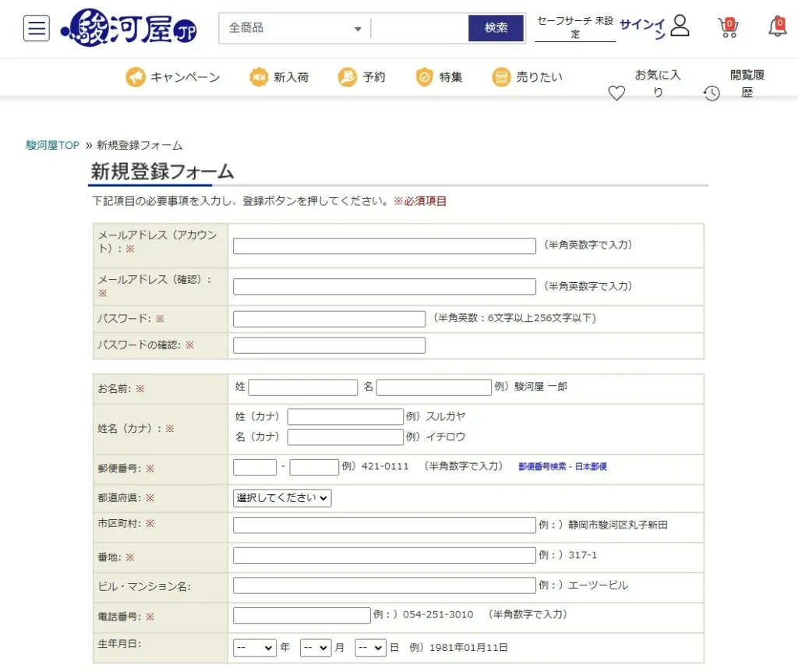798x672 pixels.
Task: Open the notifications bell icon
Action: 776,27
